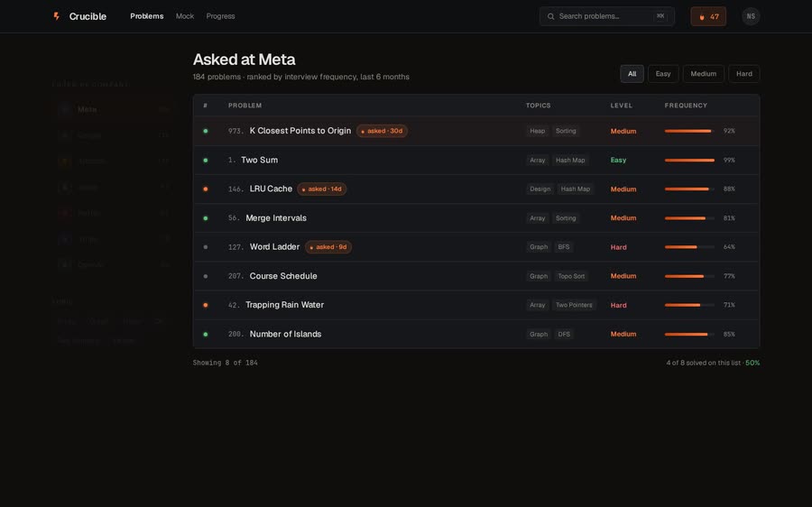
Task: Sort by the # column header
Action: (x=206, y=106)
